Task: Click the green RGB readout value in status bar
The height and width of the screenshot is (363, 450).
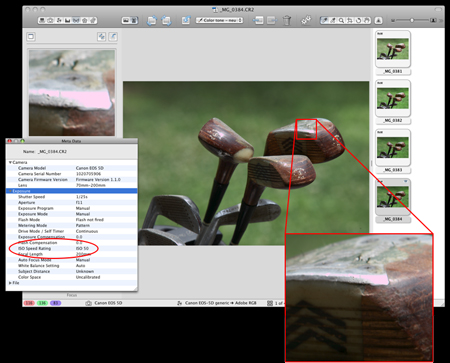Action: pos(42,303)
